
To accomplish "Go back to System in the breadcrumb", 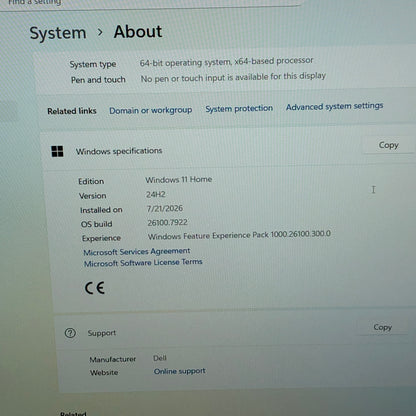I will [x=58, y=33].
